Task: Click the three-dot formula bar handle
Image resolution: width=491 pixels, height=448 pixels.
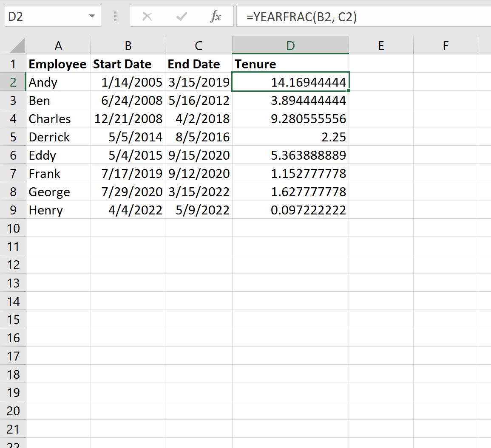Action: click(115, 17)
